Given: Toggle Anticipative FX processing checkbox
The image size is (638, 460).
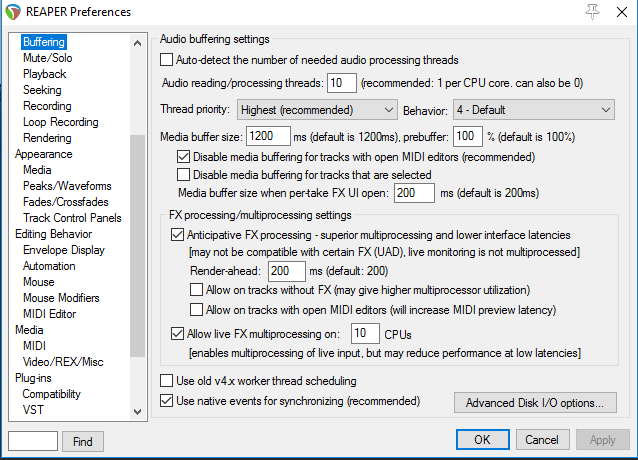Looking at the screenshot, I should tap(177, 235).
